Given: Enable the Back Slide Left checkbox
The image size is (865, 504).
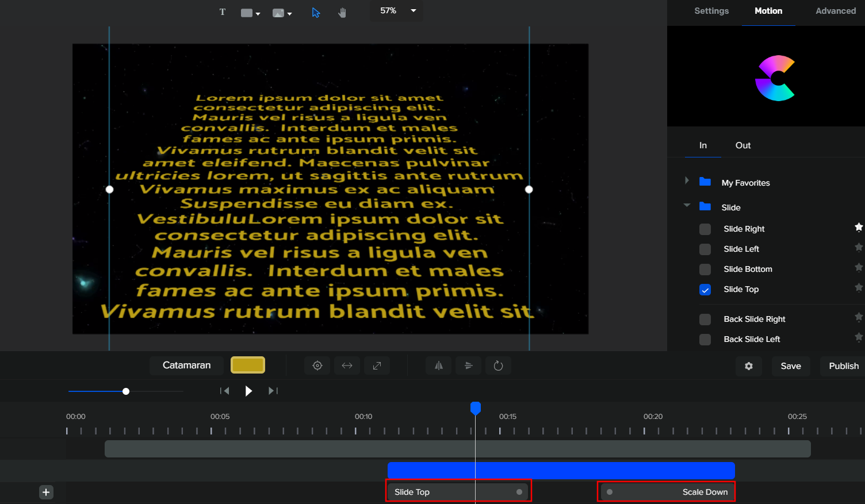Looking at the screenshot, I should click(x=705, y=340).
